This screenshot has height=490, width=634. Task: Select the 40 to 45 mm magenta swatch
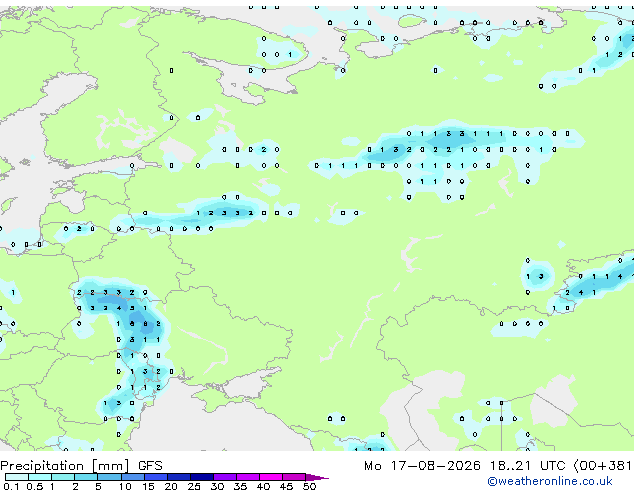(x=271, y=477)
